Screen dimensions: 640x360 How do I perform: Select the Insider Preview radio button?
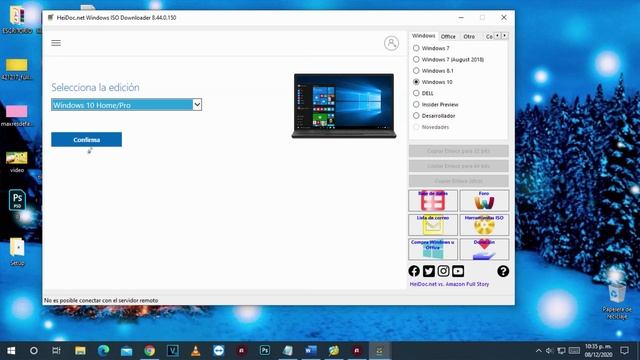click(416, 104)
